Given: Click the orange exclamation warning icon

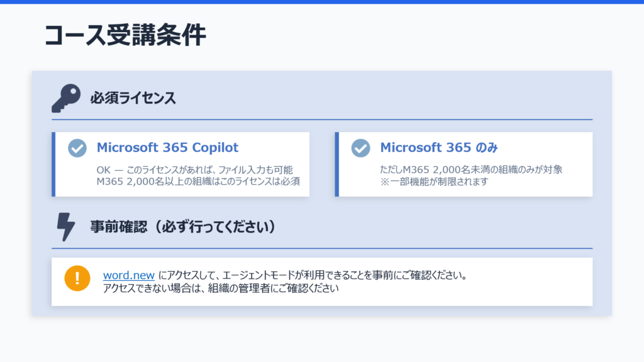Looking at the screenshot, I should 77,278.
